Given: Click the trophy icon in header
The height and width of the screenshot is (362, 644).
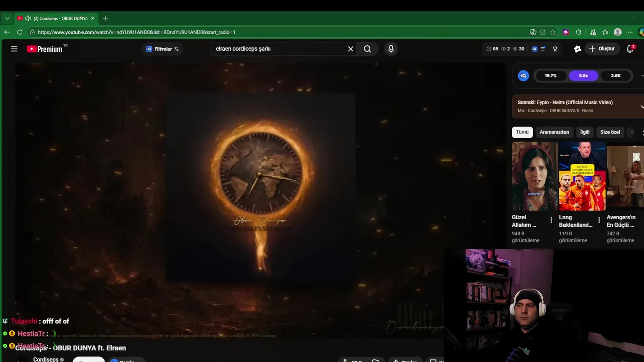Looking at the screenshot, I should coord(555,49).
